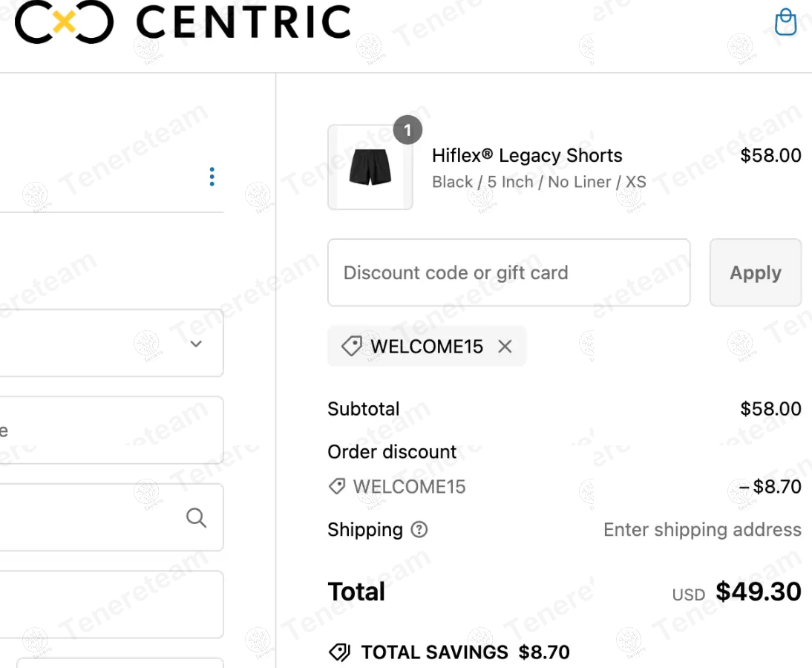Click the Centric infinity logo icon
Image resolution: width=812 pixels, height=668 pixels.
pyautogui.click(x=65, y=22)
